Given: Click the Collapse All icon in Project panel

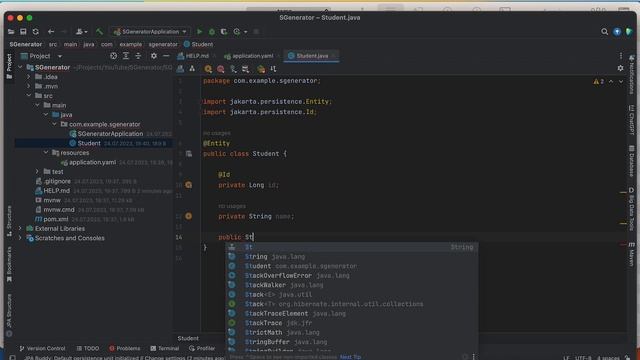Looking at the screenshot, I should [x=138, y=56].
